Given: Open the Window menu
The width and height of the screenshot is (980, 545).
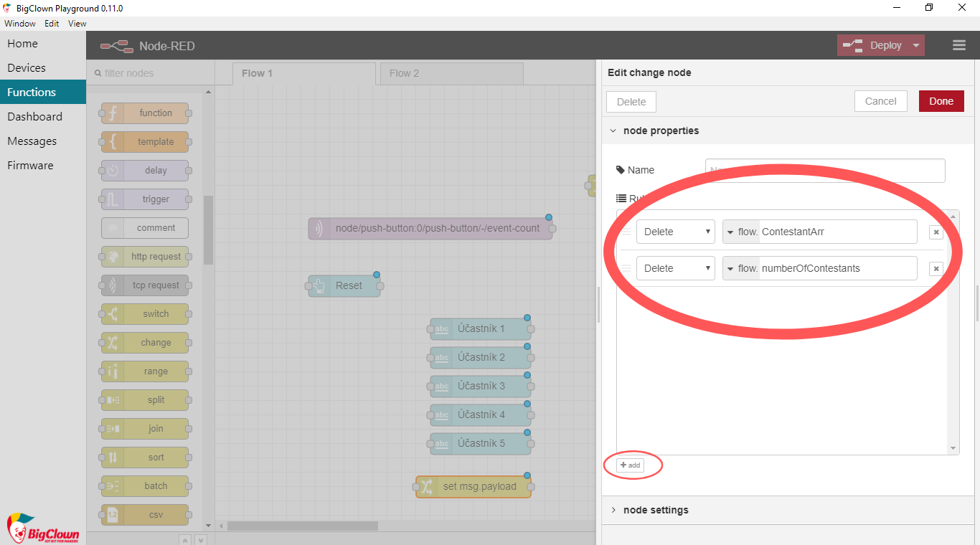Looking at the screenshot, I should pyautogui.click(x=20, y=24).
